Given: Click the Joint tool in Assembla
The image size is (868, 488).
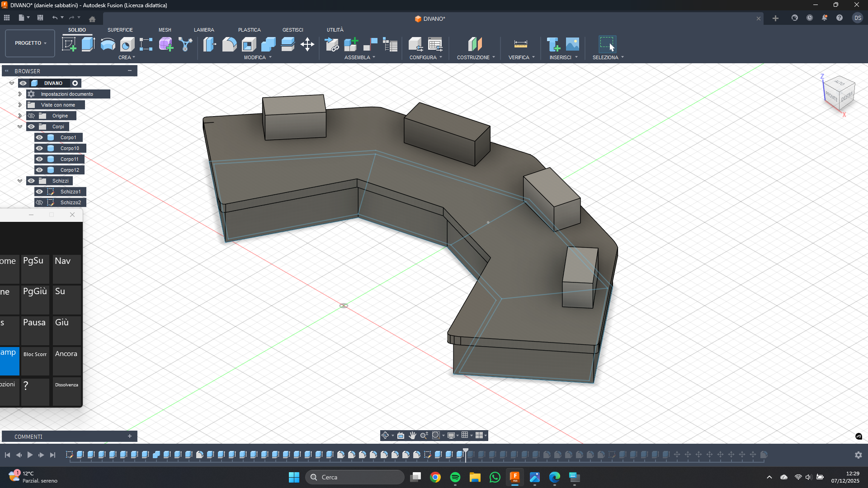Looking at the screenshot, I should coord(371,44).
